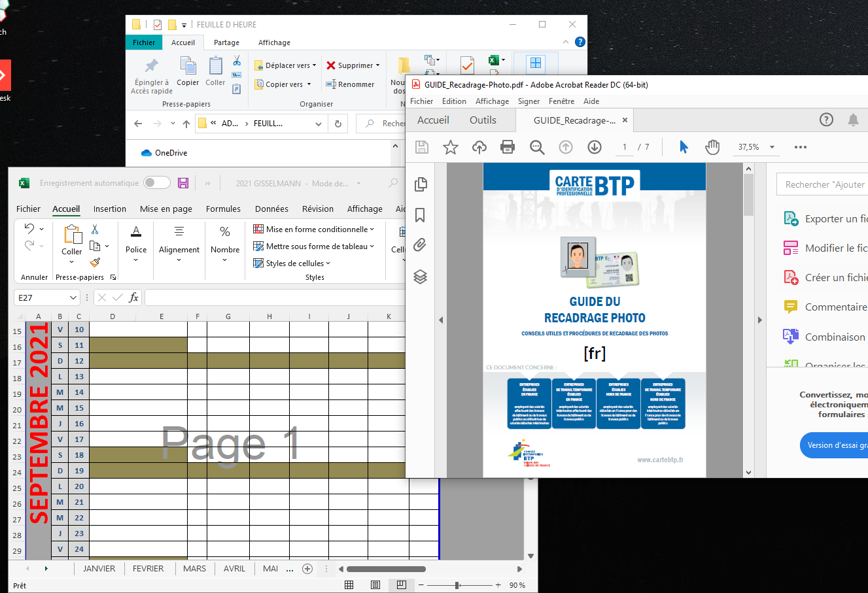
Task: Open the Affichage menu in Acrobat
Action: (x=492, y=101)
